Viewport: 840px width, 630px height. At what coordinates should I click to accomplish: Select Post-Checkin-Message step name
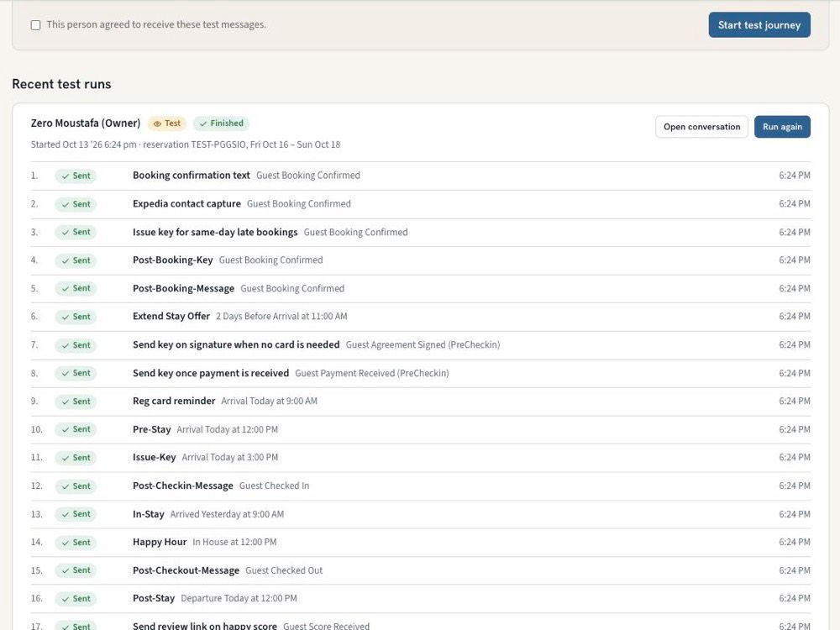tap(182, 486)
